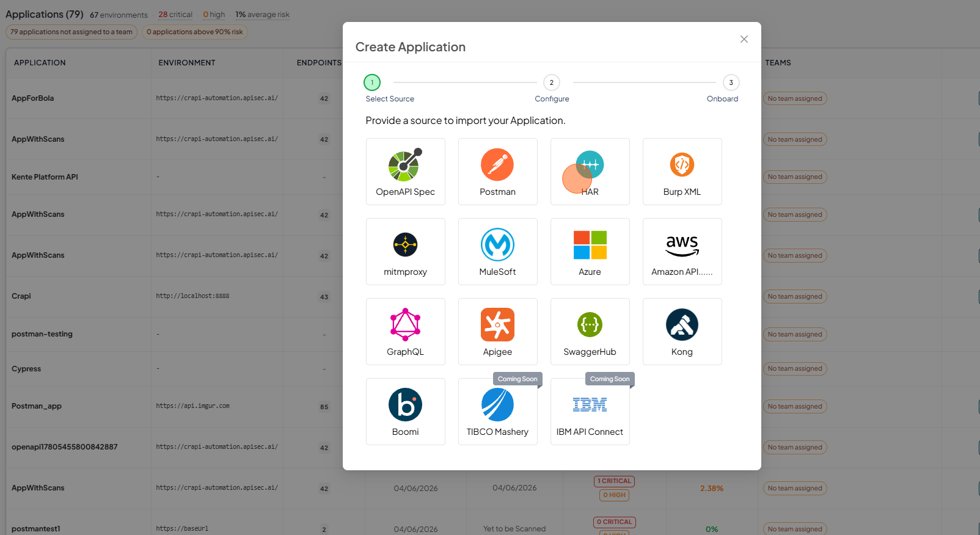The height and width of the screenshot is (535, 980).
Task: Click the 2.38% risk value
Action: [712, 489]
